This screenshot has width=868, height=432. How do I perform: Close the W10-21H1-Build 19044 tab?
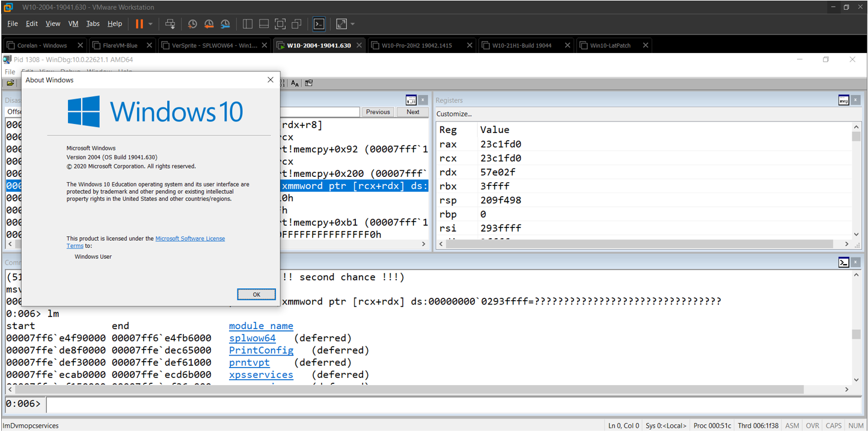(x=567, y=45)
